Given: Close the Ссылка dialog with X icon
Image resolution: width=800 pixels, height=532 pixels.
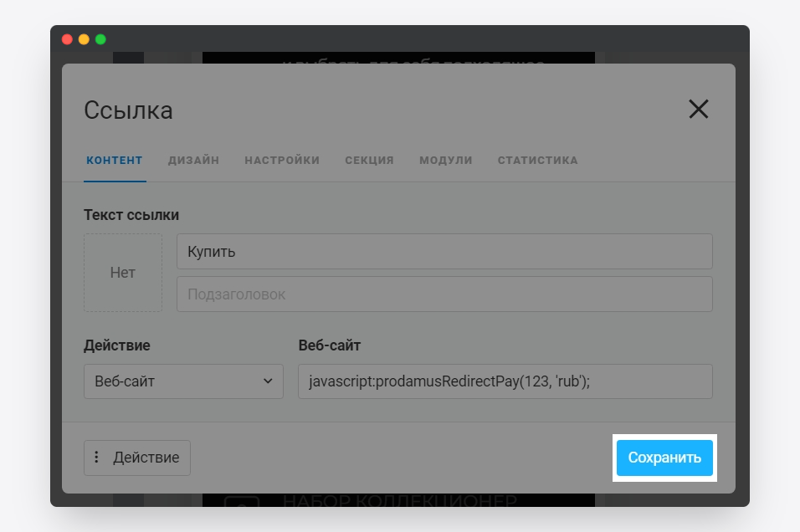Looking at the screenshot, I should [x=698, y=109].
